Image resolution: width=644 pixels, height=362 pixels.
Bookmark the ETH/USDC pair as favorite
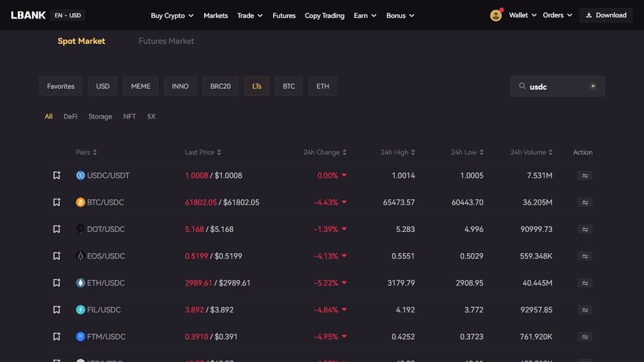[57, 283]
